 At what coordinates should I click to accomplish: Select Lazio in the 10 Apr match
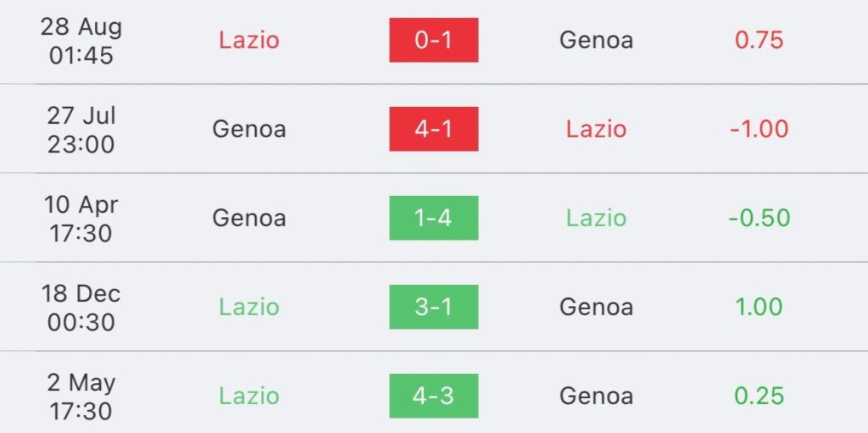click(596, 218)
